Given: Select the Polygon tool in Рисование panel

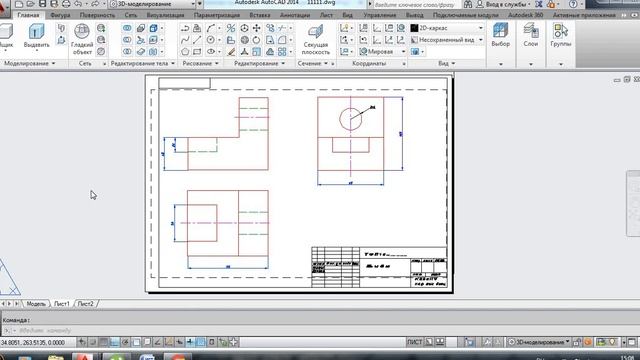Looking at the screenshot, I should pyautogui.click(x=185, y=52).
